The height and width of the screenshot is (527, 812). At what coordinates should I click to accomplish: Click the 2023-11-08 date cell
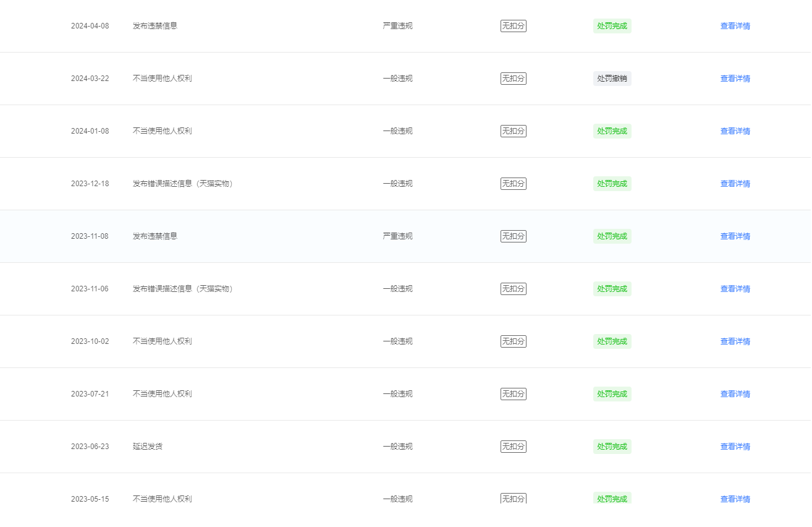pos(90,236)
